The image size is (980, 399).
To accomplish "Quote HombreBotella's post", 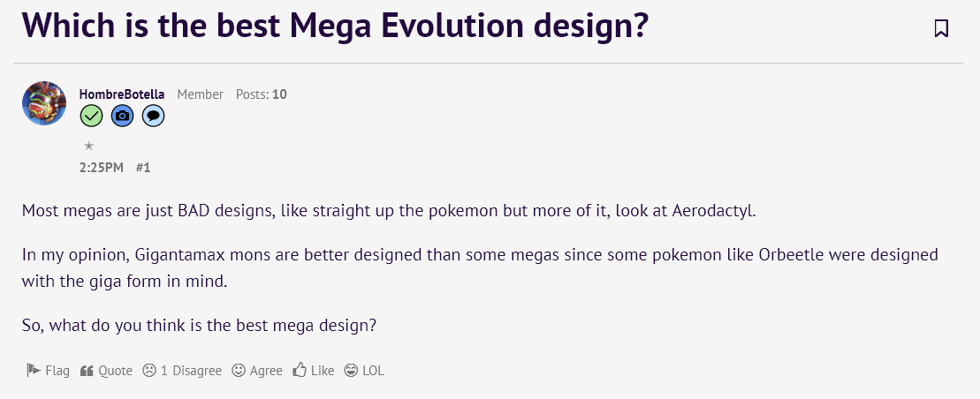I will pos(106,371).
